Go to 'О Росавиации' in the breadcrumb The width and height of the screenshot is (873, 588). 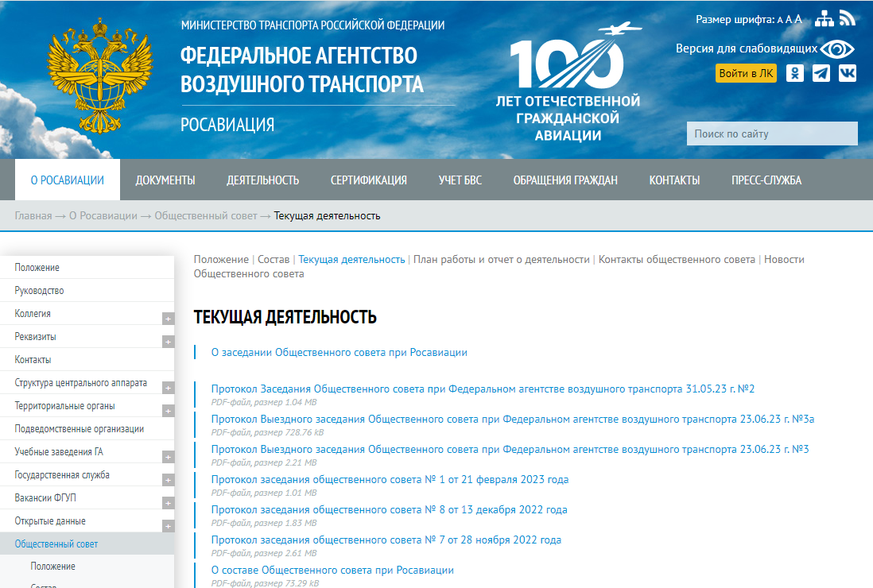[x=103, y=216]
